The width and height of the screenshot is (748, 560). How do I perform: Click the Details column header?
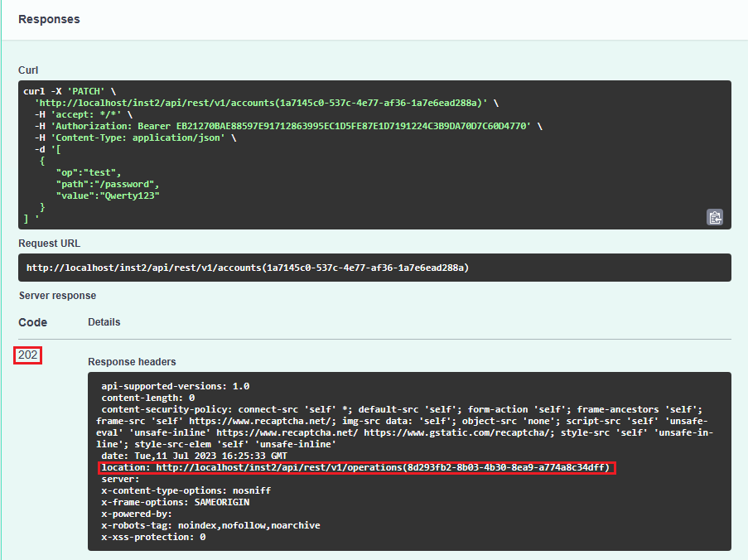click(x=104, y=322)
